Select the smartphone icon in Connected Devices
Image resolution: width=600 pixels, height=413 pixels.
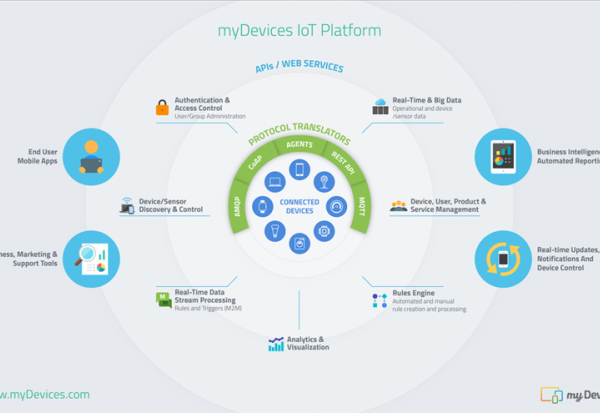click(299, 171)
